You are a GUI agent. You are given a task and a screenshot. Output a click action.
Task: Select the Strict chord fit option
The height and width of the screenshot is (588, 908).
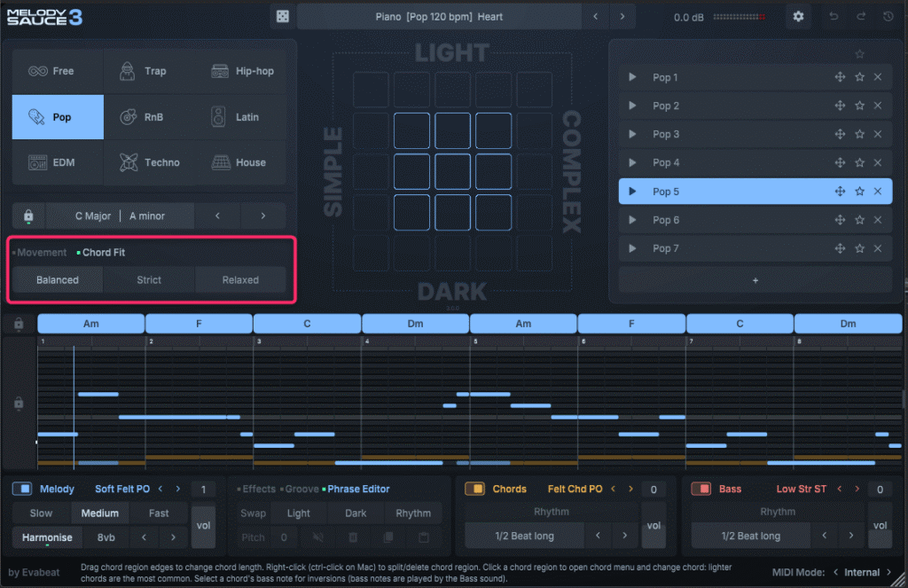(149, 279)
